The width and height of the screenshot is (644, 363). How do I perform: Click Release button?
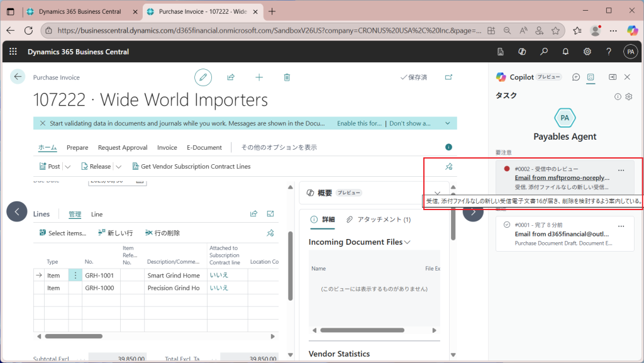[x=96, y=166]
